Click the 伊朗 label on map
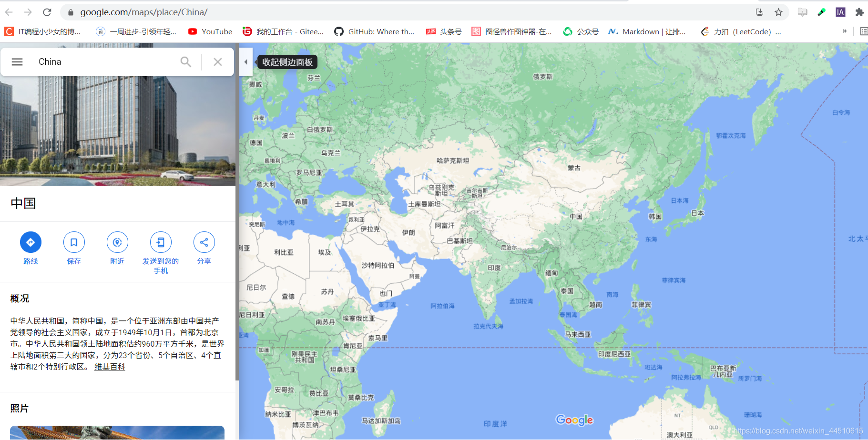Image resolution: width=868 pixels, height=440 pixels. click(x=408, y=233)
